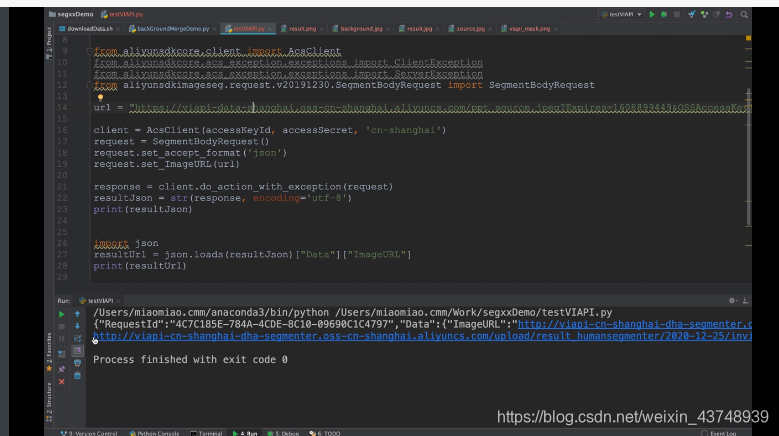Jump down the stack trace with down arrow
Viewport: 779px width, 436px height.
point(78,326)
